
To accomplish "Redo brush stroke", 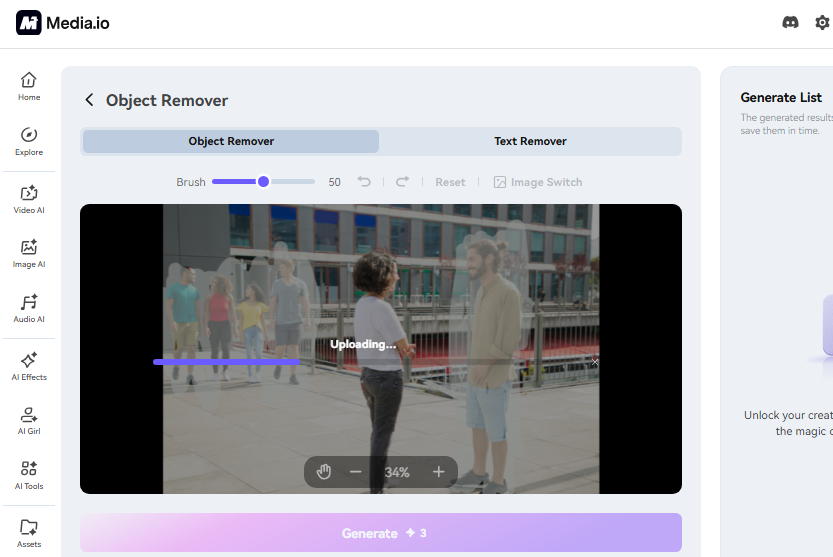I will [x=402, y=182].
